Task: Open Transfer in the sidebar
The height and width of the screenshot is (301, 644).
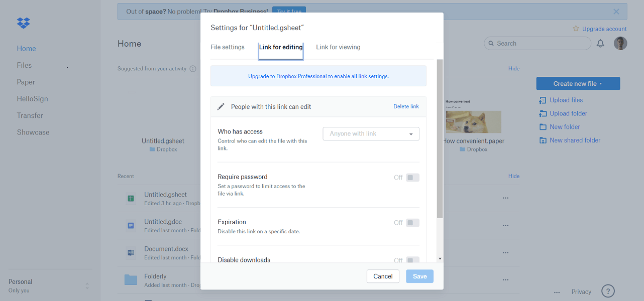Action: click(30, 115)
